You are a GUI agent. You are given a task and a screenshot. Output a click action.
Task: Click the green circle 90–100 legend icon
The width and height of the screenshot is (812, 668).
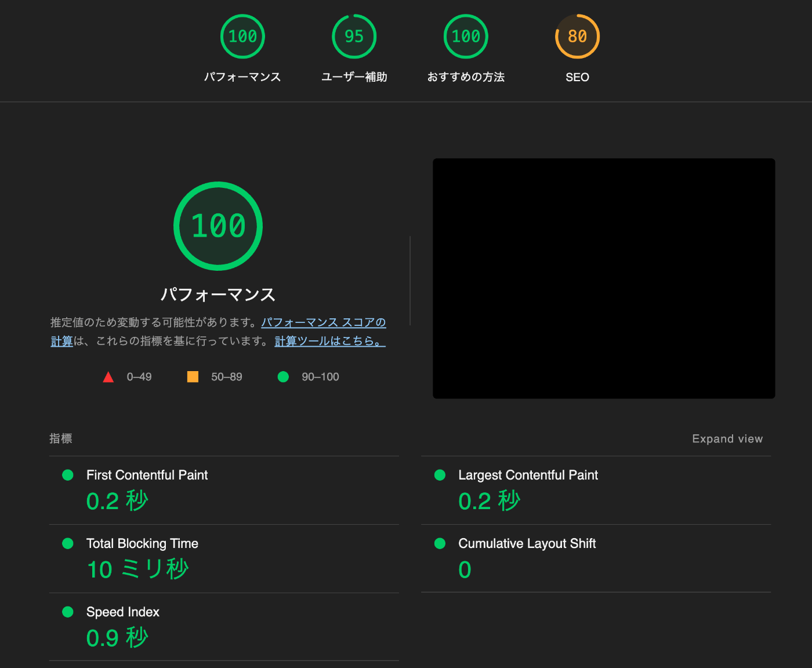point(283,377)
